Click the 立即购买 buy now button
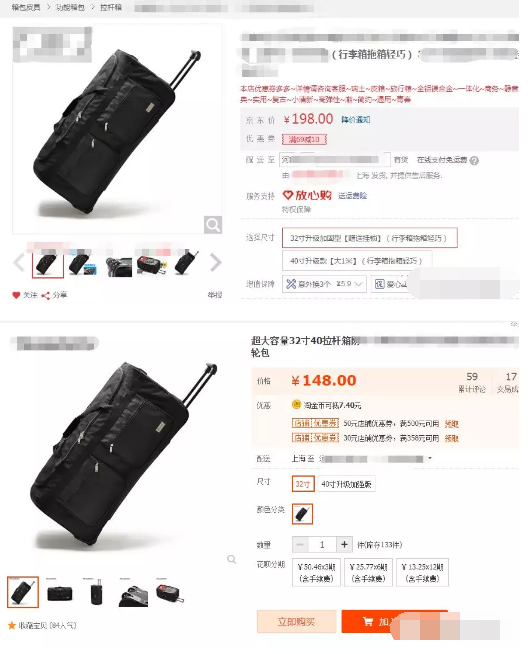 click(297, 621)
